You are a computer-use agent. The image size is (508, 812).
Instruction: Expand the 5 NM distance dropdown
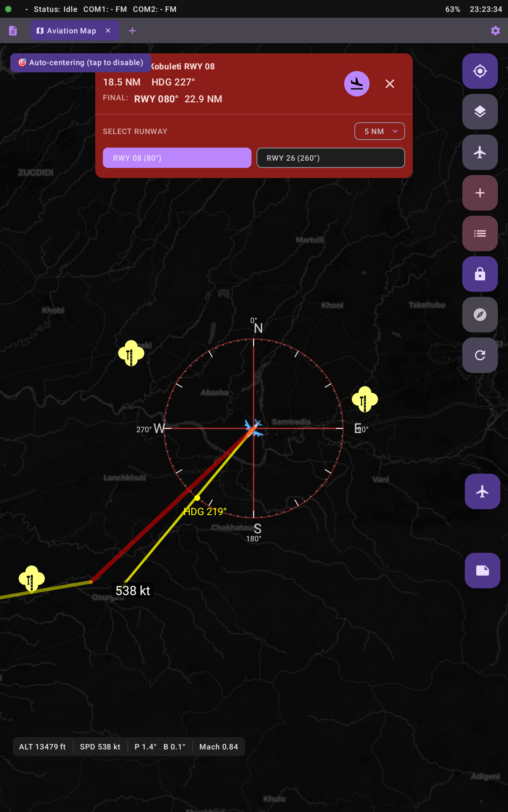click(379, 131)
